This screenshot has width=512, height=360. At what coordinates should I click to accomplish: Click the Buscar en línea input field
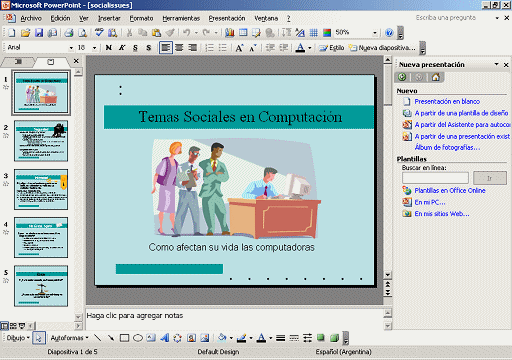point(435,178)
